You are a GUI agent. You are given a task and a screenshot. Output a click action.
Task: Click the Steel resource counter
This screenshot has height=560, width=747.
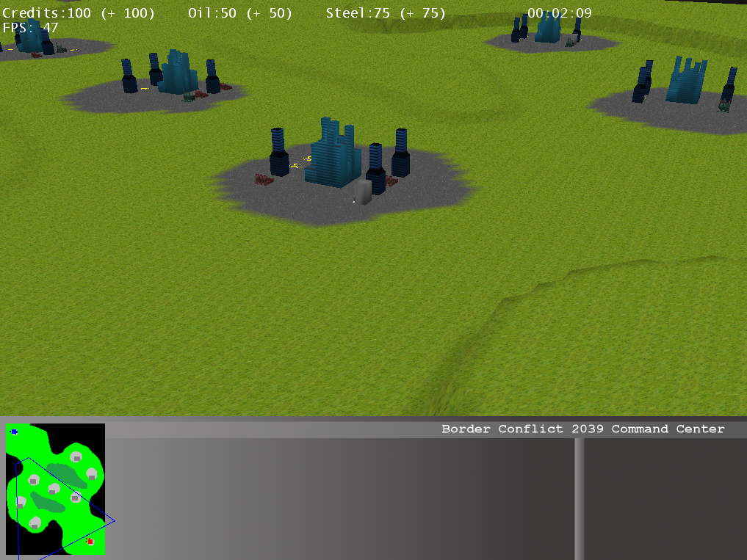coord(386,13)
